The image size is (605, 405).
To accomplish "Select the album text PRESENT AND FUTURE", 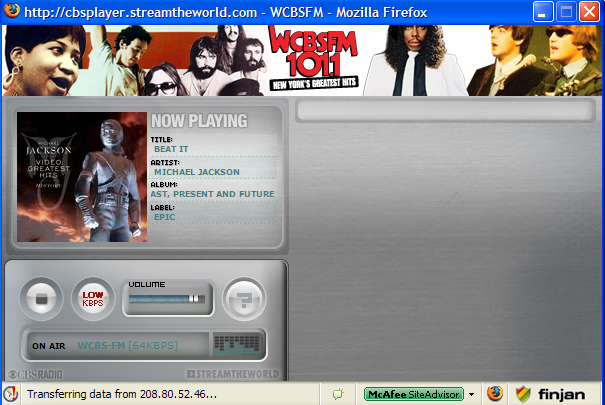I will (224, 194).
